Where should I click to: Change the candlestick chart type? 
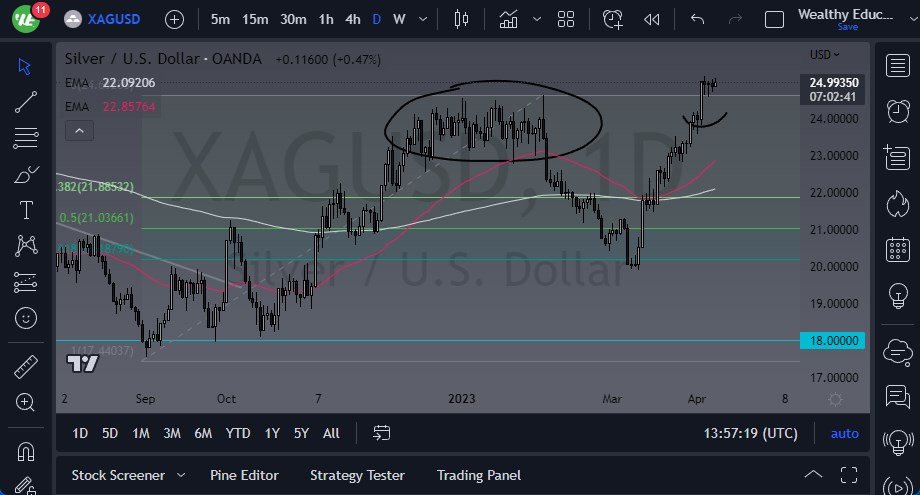(461, 19)
